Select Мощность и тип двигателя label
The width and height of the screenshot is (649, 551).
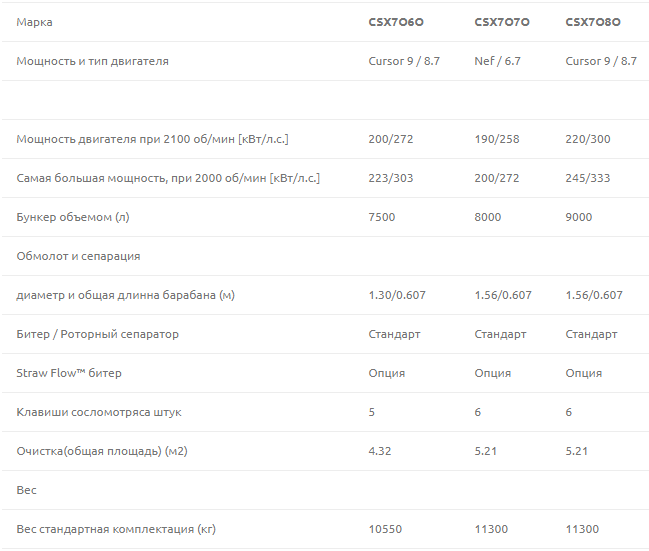coord(93,61)
